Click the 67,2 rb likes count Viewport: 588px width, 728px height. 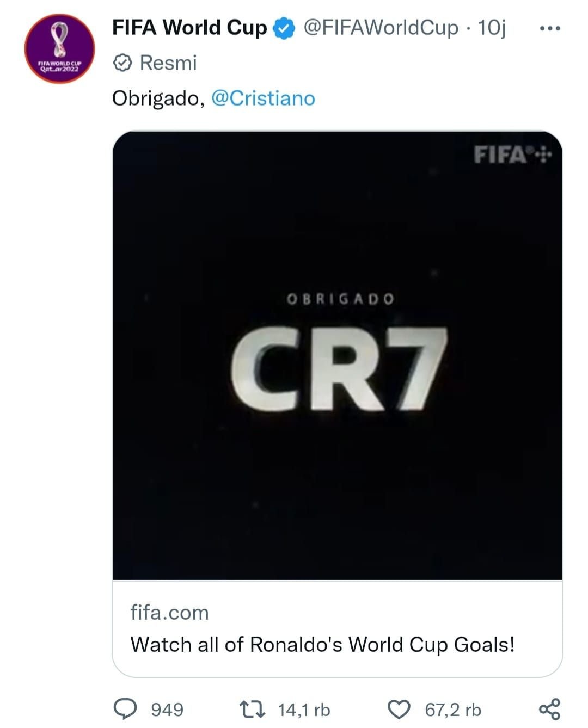pyautogui.click(x=453, y=710)
